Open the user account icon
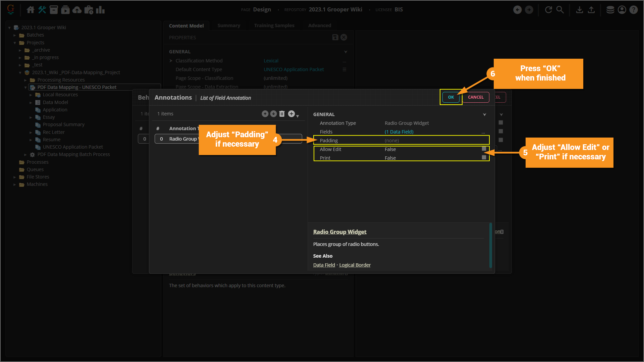This screenshot has width=644, height=362. [x=622, y=10]
